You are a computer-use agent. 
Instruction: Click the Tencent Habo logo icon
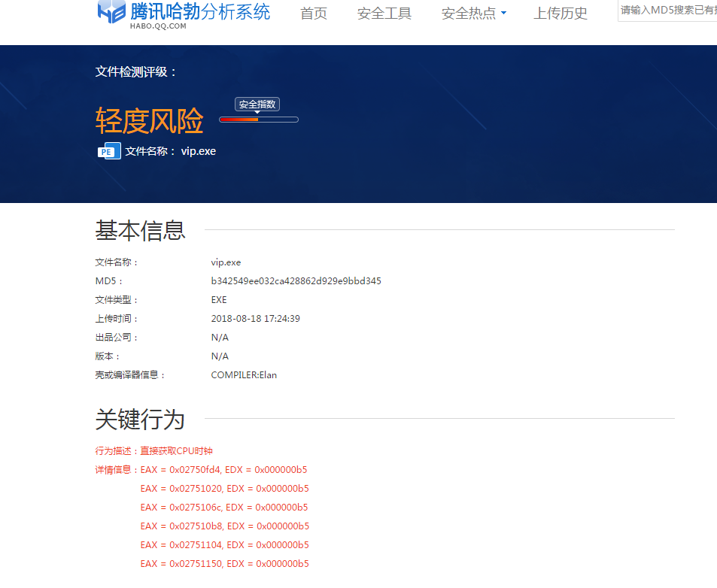(111, 13)
